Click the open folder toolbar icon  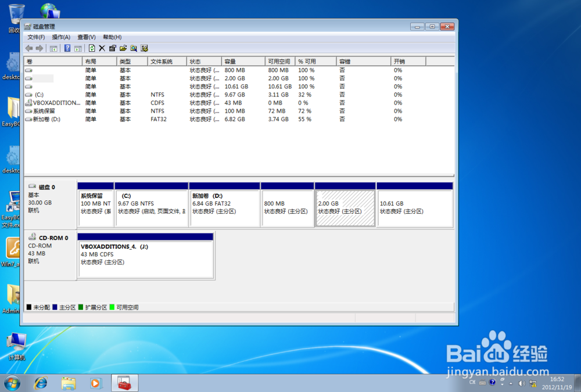(124, 48)
